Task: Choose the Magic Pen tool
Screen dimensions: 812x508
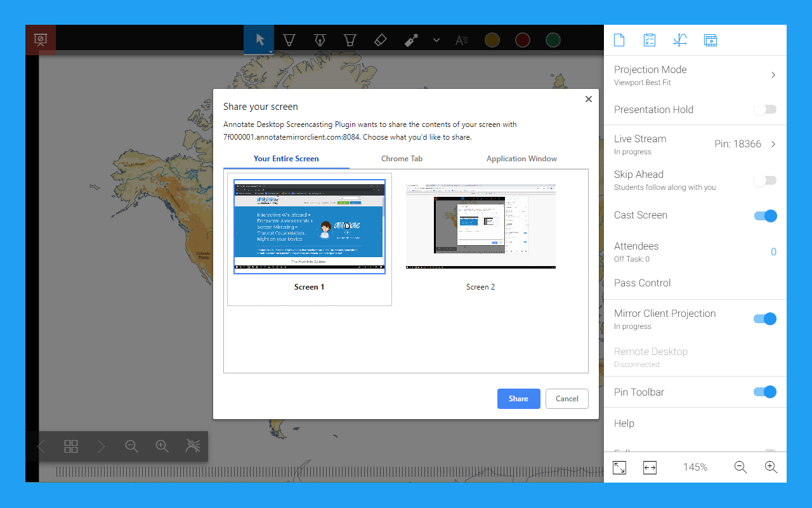Action: pos(411,39)
